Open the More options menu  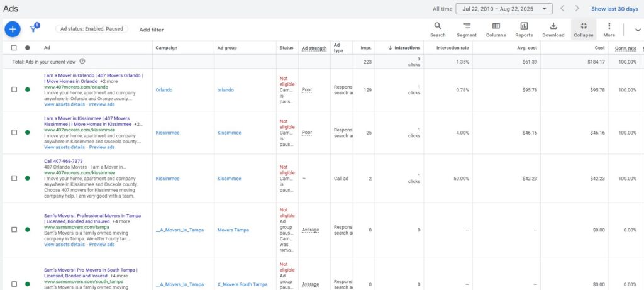pyautogui.click(x=609, y=30)
